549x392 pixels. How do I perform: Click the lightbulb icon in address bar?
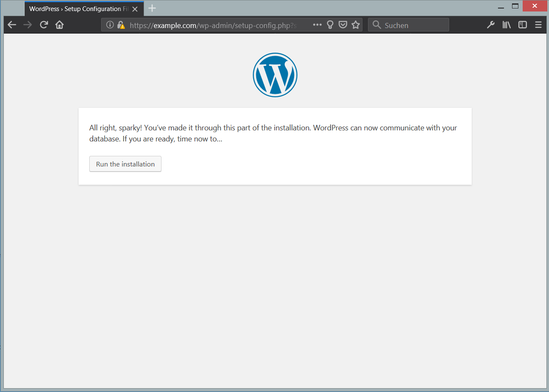point(330,25)
